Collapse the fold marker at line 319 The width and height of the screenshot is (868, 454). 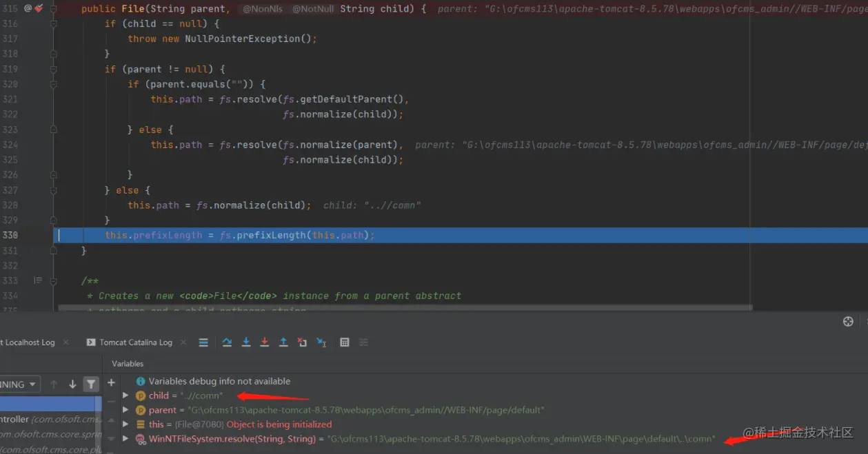click(54, 69)
